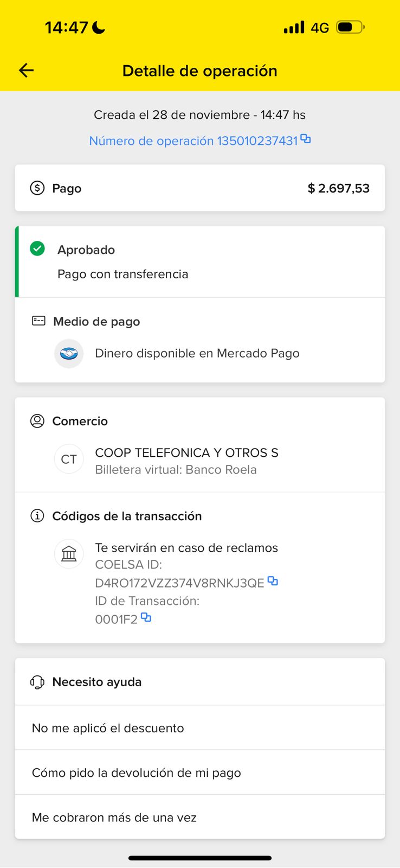Select "No me aplicó el descuento"
Image resolution: width=400 pixels, height=868 pixels.
click(108, 728)
